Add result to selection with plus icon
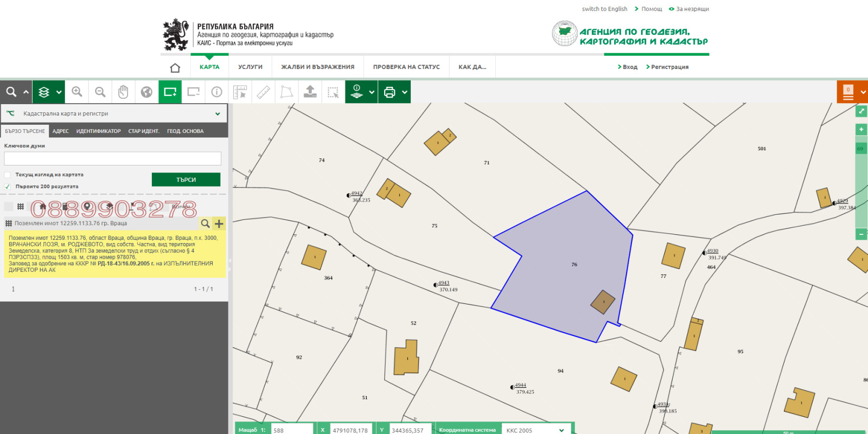 point(219,224)
